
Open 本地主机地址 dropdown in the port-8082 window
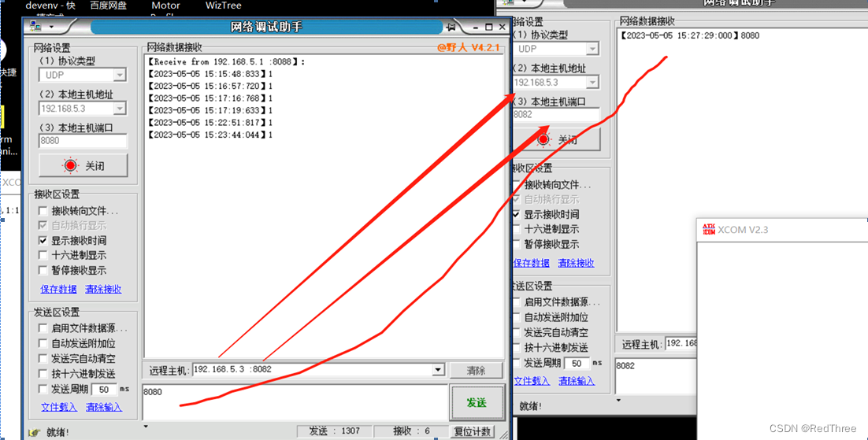pos(592,83)
